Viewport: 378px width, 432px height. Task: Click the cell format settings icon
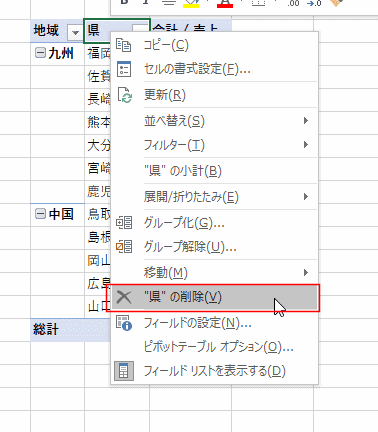(x=124, y=69)
